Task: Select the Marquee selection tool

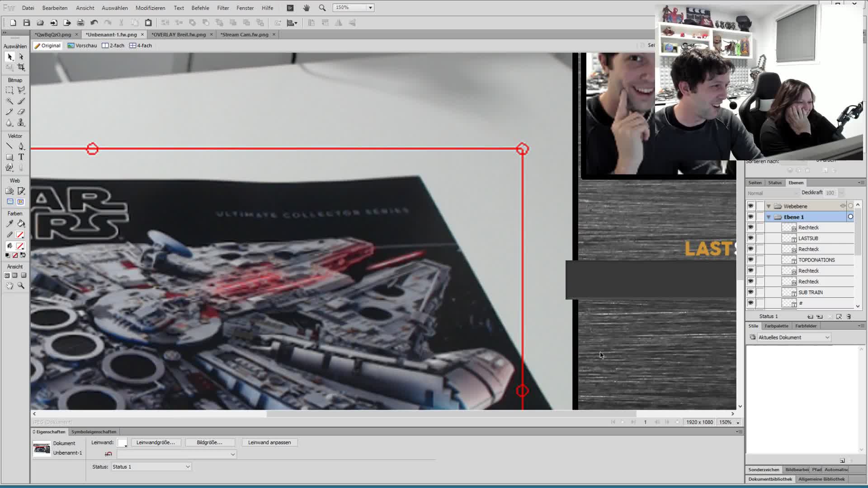Action: pyautogui.click(x=9, y=90)
